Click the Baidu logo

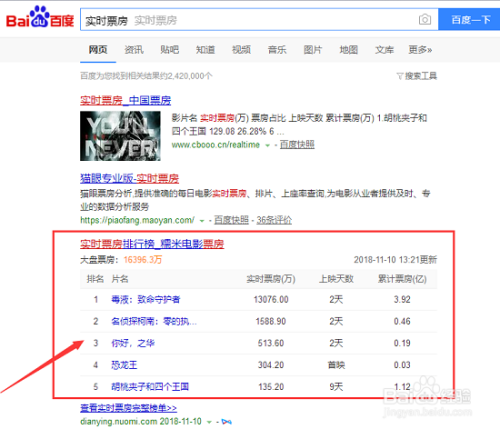coord(40,17)
